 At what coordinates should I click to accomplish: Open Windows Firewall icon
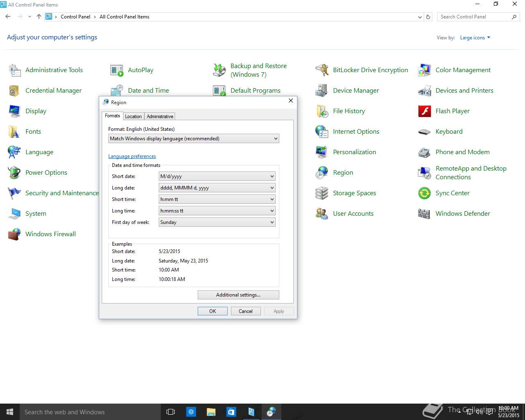click(15, 234)
